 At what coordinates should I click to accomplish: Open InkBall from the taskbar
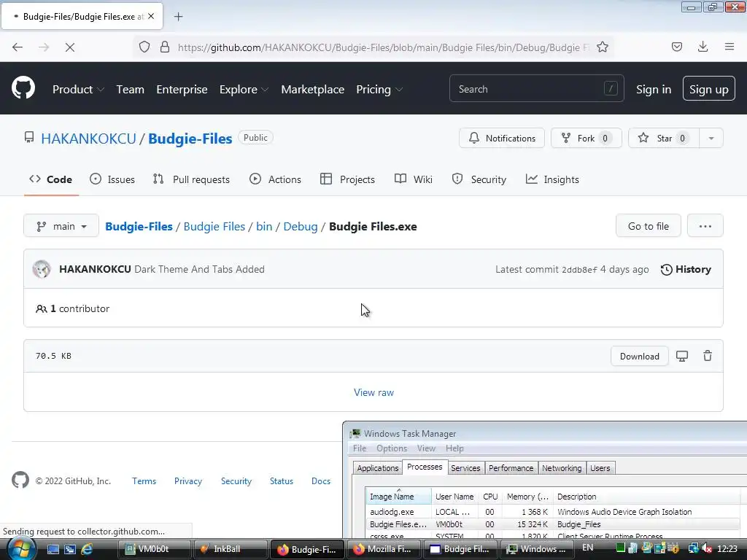pos(230,549)
